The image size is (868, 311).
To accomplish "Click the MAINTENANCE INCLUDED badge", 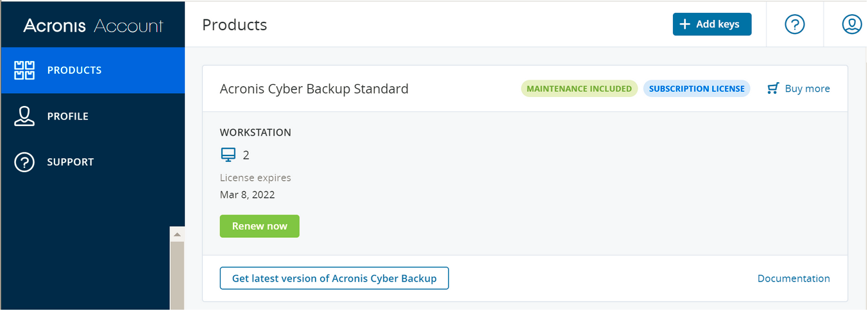I will (x=579, y=89).
